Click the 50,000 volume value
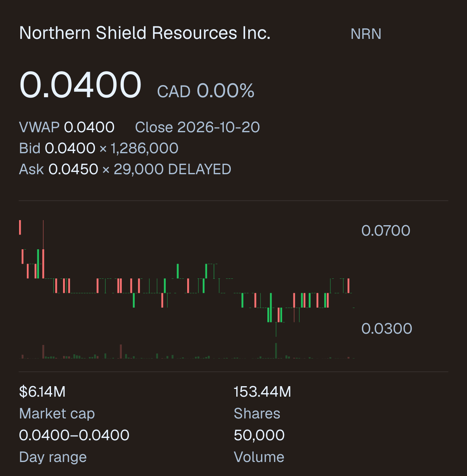Image resolution: width=467 pixels, height=476 pixels. 259,435
